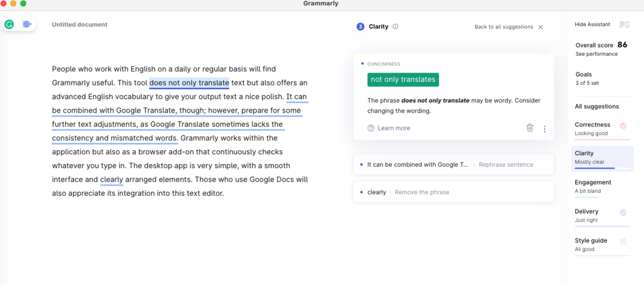Open the Learn more link

(394, 128)
